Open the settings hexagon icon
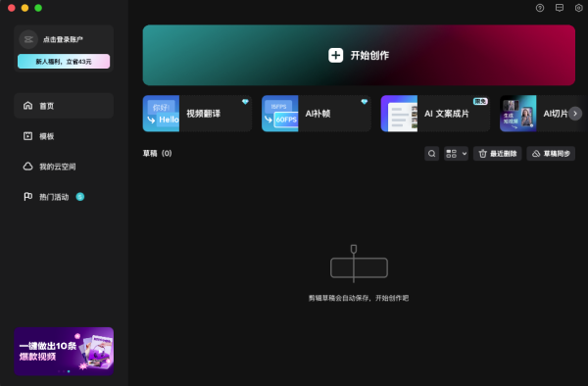Image resolution: width=588 pixels, height=386 pixels. tap(578, 8)
